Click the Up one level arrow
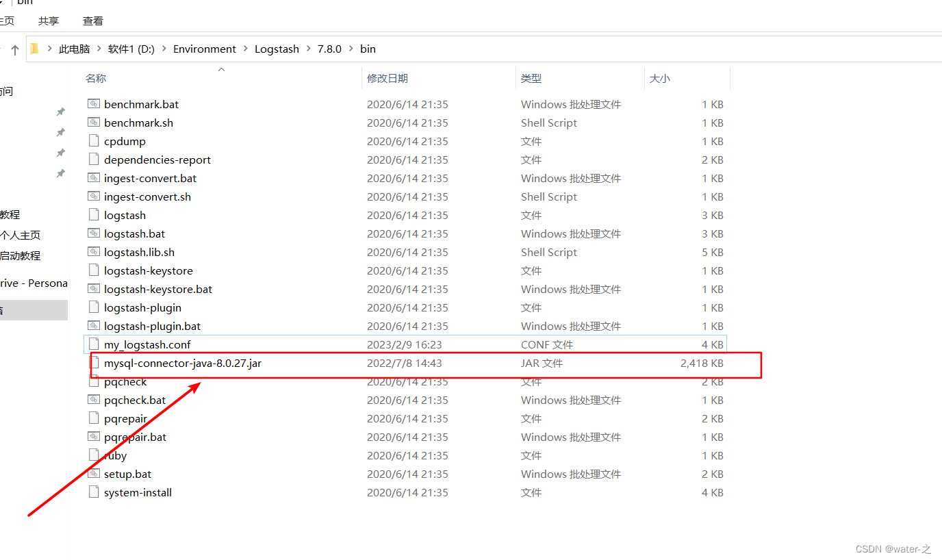This screenshot has height=560, width=942. (14, 49)
